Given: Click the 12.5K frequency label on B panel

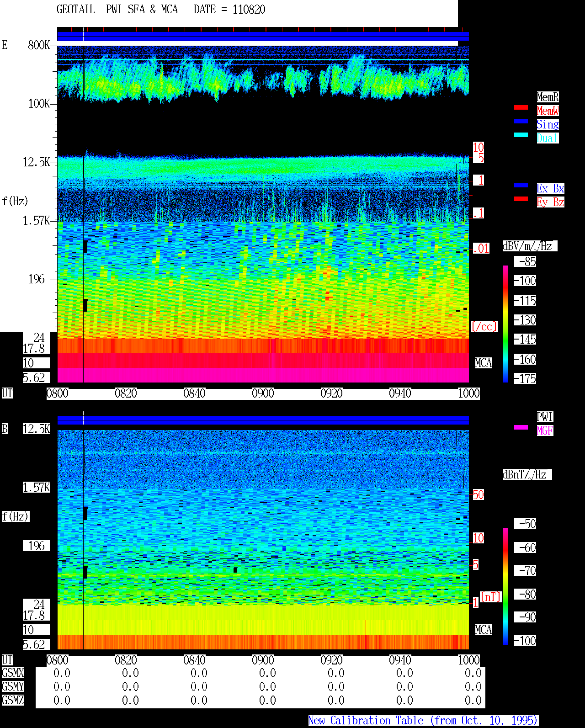Looking at the screenshot, I should coord(37,429).
